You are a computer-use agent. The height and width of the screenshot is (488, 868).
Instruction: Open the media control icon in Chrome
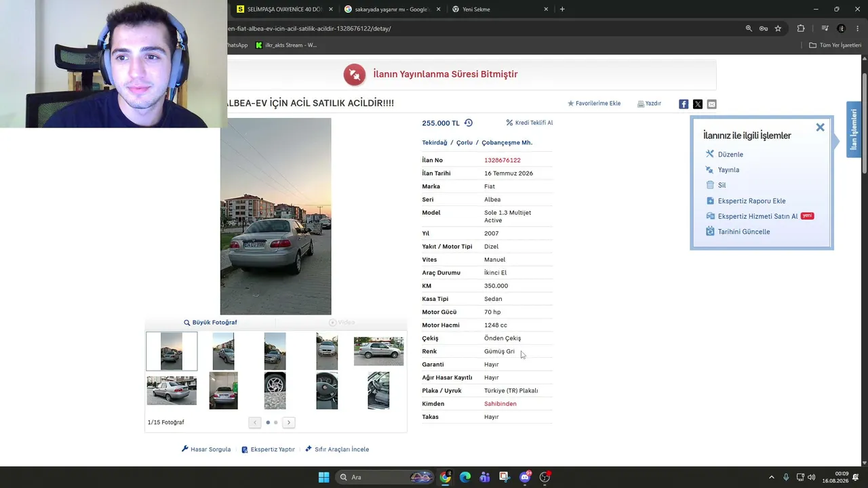[x=825, y=28]
